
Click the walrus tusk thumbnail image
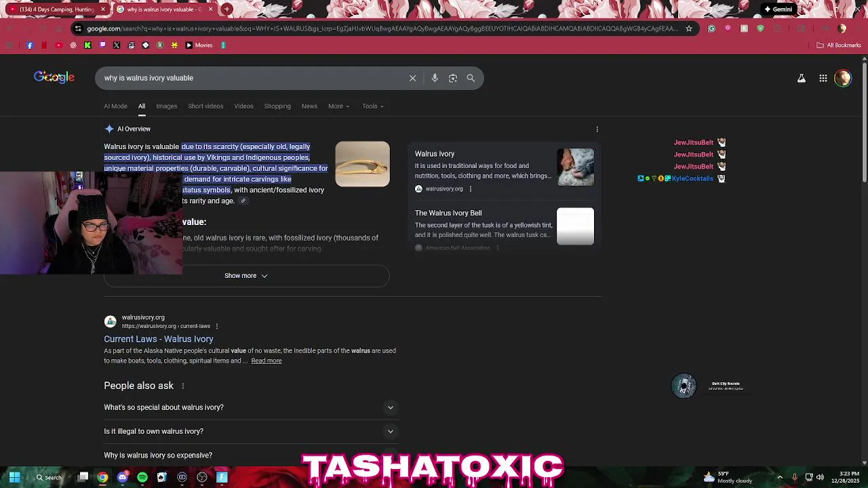pos(362,164)
